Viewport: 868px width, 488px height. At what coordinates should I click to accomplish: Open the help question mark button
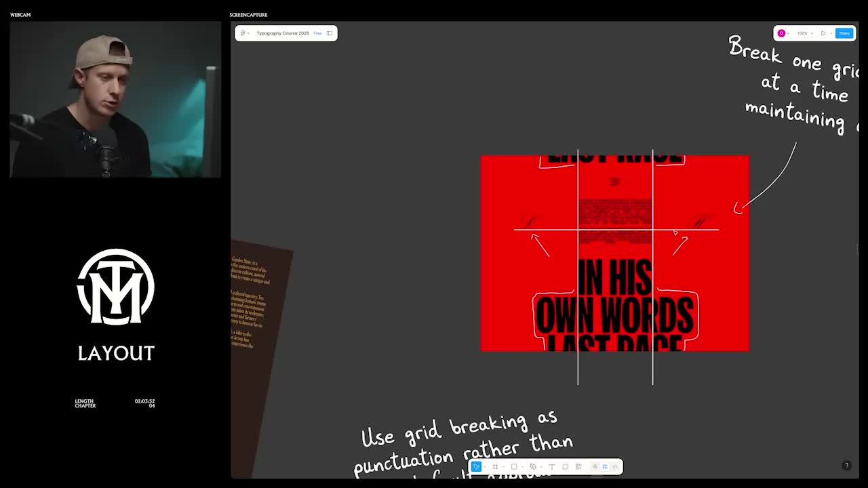[846, 465]
